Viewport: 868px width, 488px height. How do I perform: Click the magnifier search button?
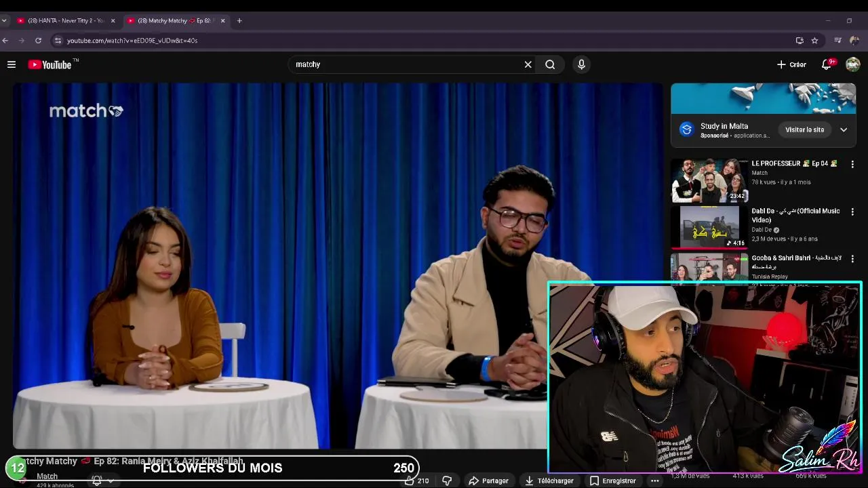(x=550, y=64)
